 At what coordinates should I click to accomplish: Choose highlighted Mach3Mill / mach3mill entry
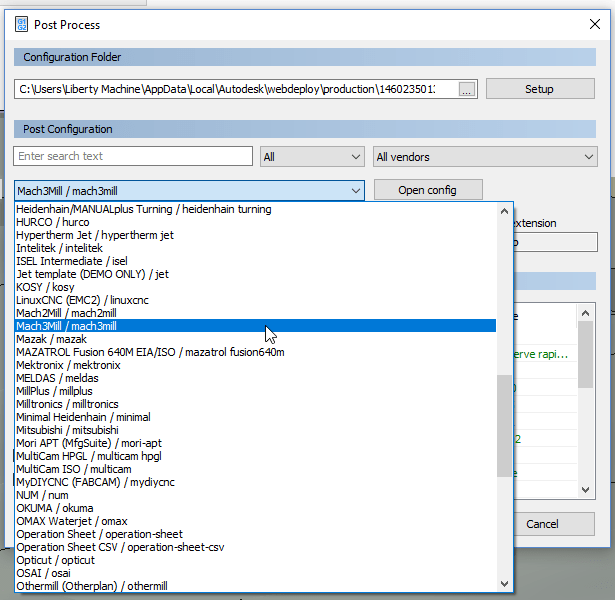255,326
